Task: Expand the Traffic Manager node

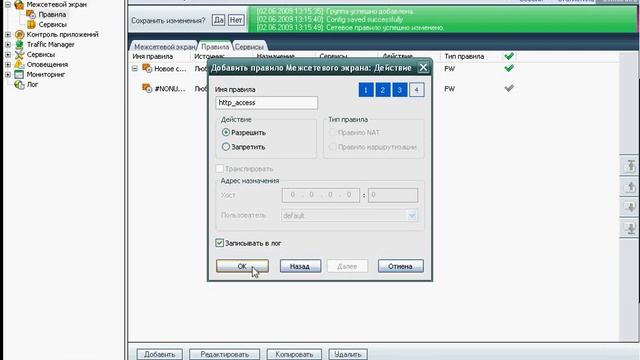Action: coord(8,44)
